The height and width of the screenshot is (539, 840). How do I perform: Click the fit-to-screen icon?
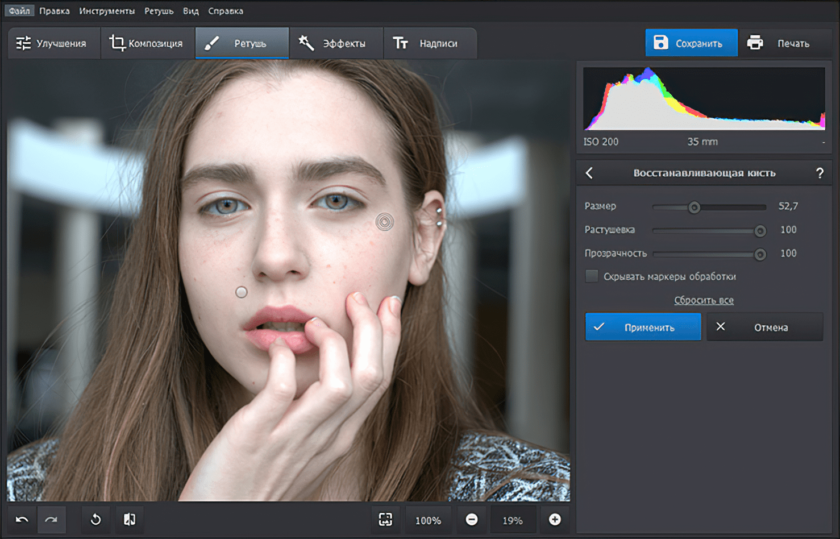click(385, 520)
